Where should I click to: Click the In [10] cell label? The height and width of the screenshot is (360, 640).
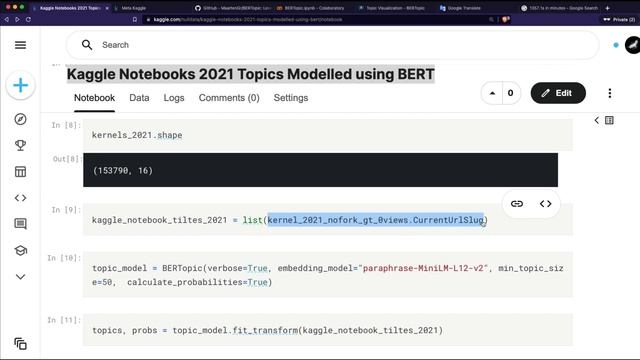click(64, 258)
